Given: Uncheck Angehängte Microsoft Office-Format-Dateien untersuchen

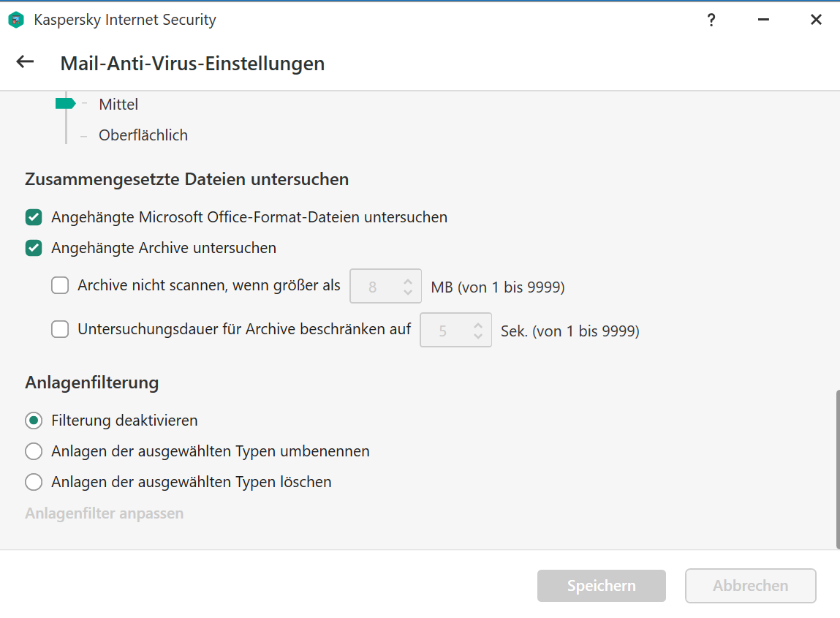Looking at the screenshot, I should pos(34,218).
